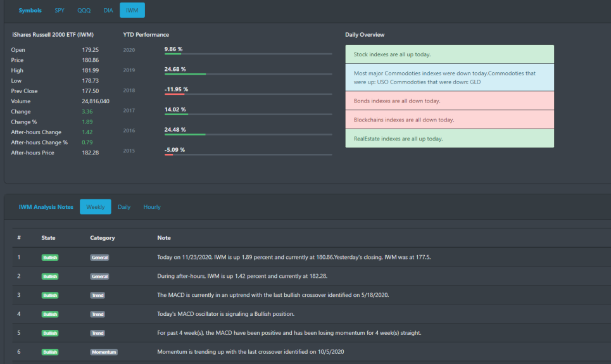Click the Change % value 1.89

[87, 122]
